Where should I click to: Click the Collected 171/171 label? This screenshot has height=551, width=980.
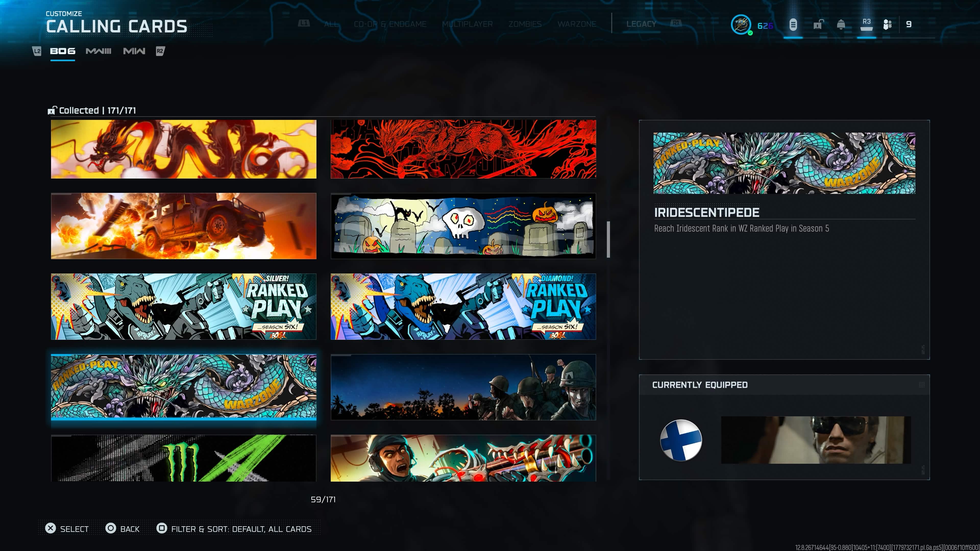point(98,111)
